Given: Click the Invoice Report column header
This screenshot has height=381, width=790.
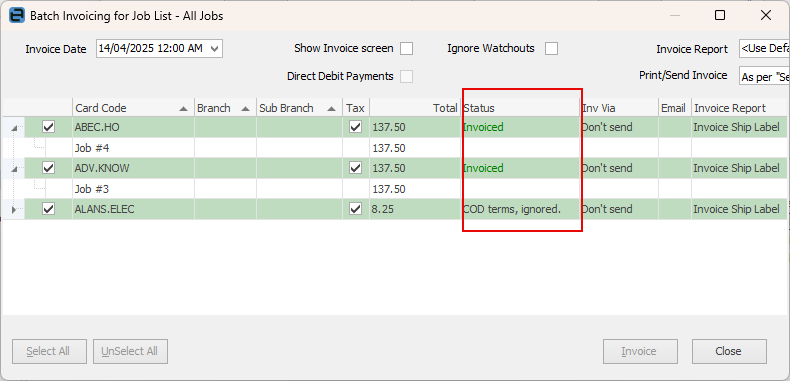Looking at the screenshot, I should point(740,108).
